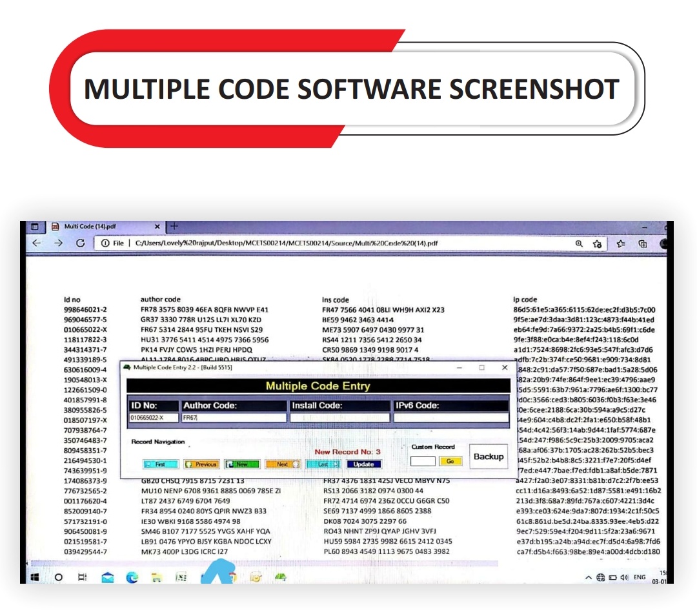Image resolution: width=697 pixels, height=616 pixels.
Task: Open a new browser tab
Action: [x=174, y=227]
